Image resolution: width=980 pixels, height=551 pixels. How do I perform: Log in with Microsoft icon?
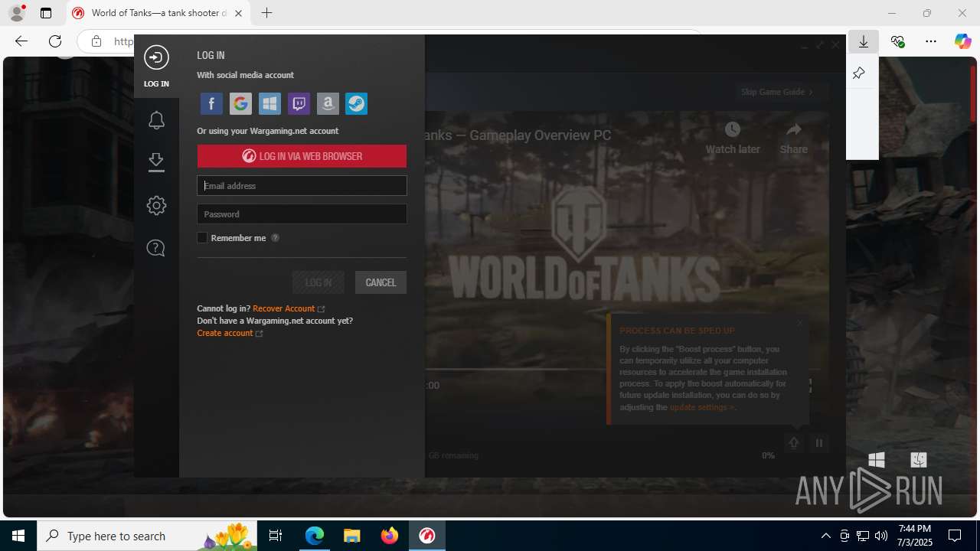(269, 103)
